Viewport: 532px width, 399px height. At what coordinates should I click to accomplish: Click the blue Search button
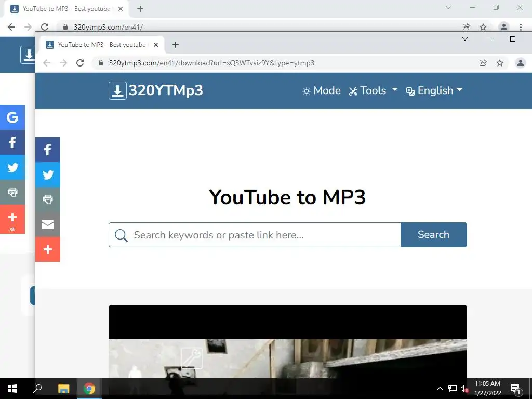click(x=434, y=235)
